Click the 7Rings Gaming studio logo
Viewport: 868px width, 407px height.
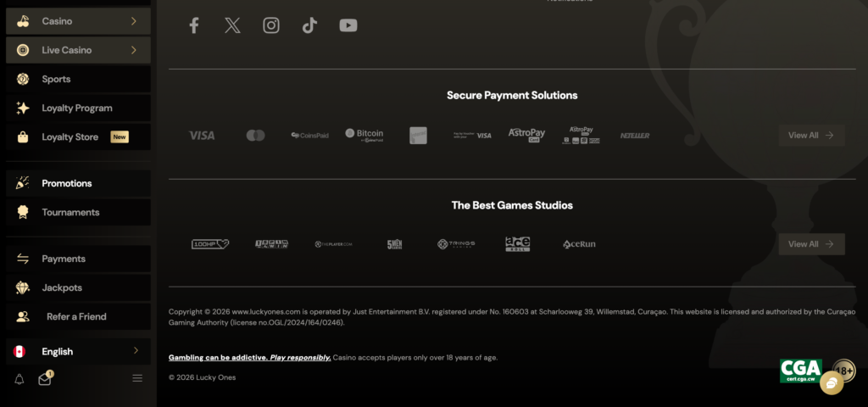[456, 244]
